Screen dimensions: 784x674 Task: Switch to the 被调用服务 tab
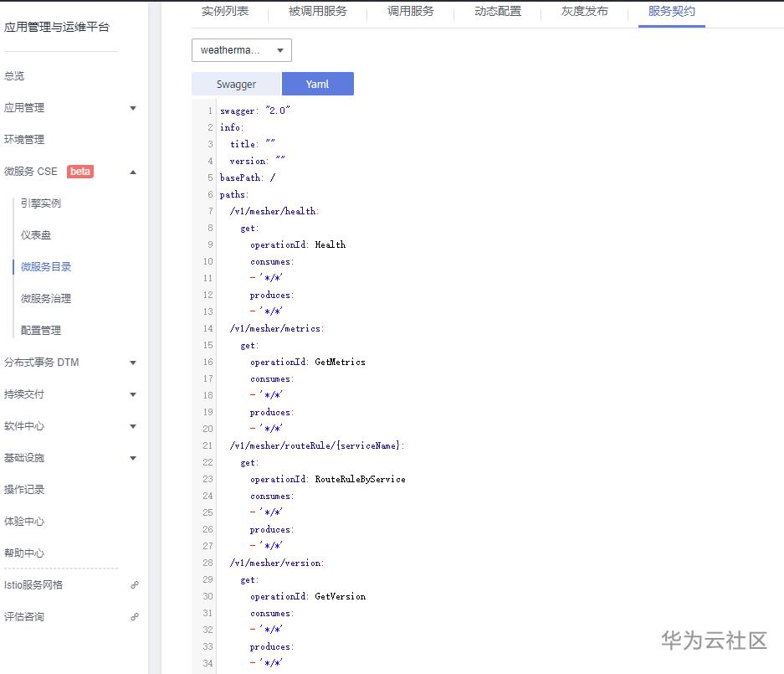pyautogui.click(x=317, y=11)
